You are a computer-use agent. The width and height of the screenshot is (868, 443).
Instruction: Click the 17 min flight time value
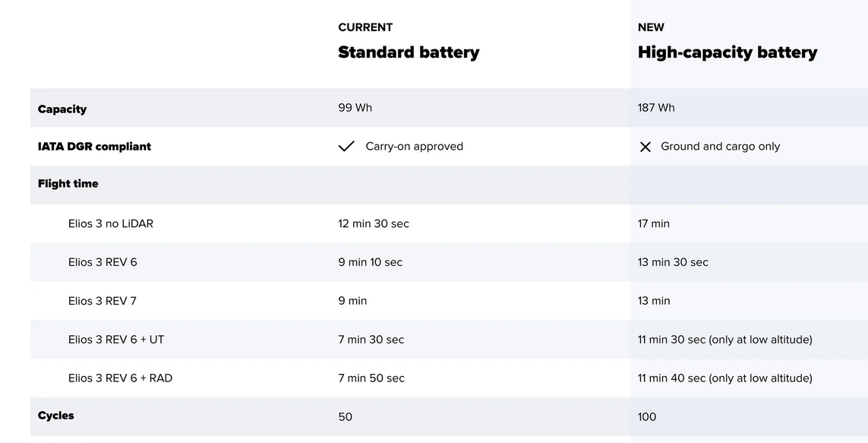tap(654, 223)
